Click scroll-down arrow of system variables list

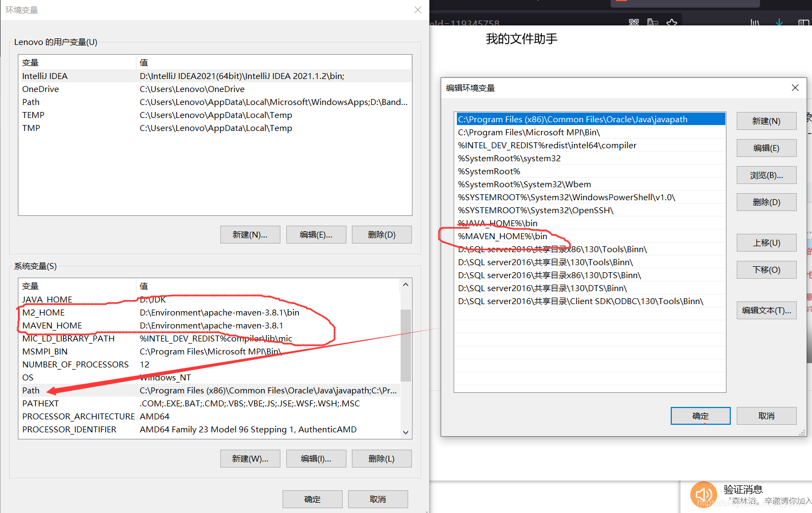click(x=405, y=432)
